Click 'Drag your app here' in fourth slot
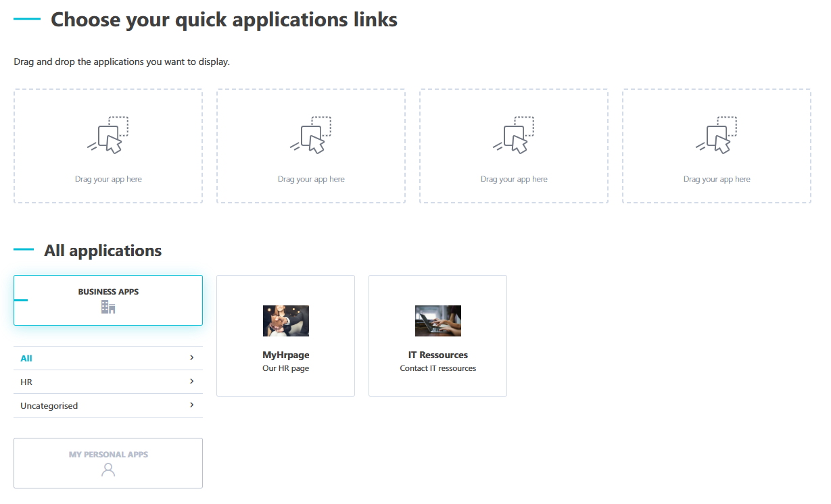 [x=717, y=179]
